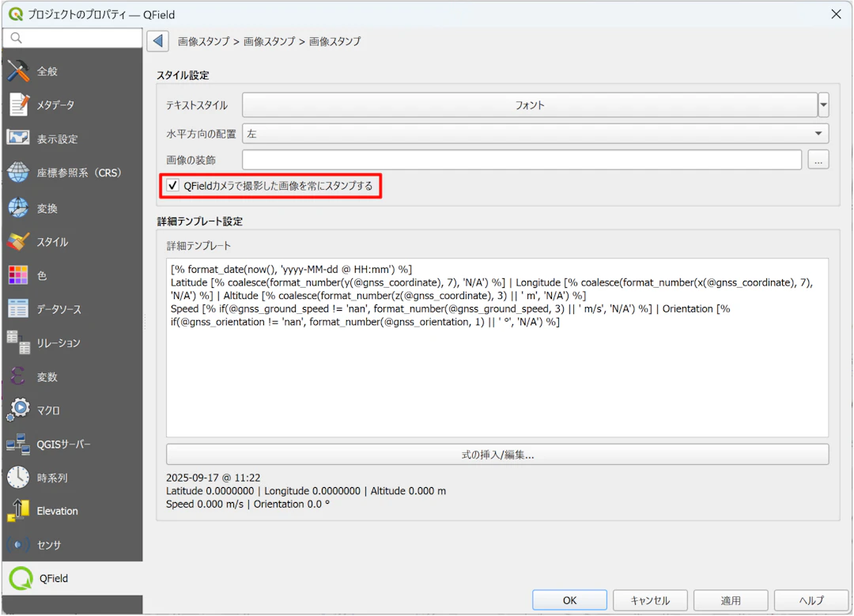Click the 詳細テンプレート設定 section heading
Viewport: 854px width, 616px height.
(200, 221)
